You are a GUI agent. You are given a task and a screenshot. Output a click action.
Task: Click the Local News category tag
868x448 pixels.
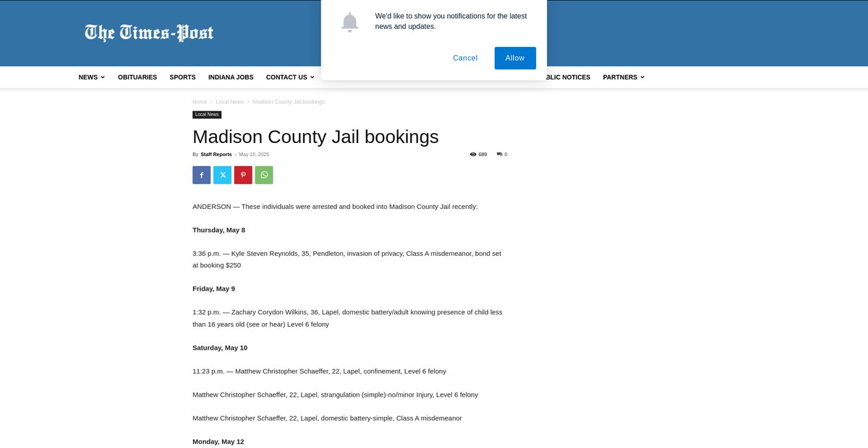point(207,115)
